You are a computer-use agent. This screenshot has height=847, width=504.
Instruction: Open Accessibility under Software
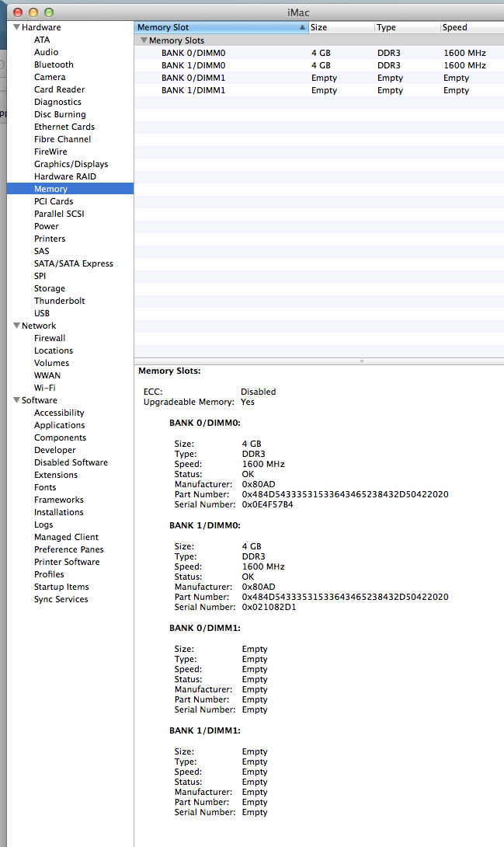coord(59,412)
